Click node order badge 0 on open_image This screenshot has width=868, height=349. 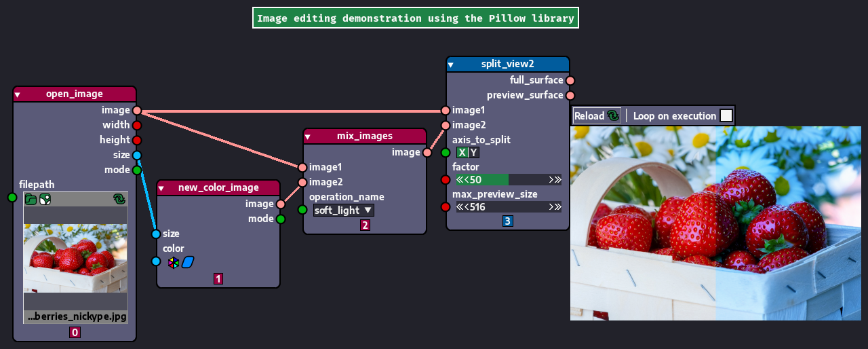coord(75,333)
